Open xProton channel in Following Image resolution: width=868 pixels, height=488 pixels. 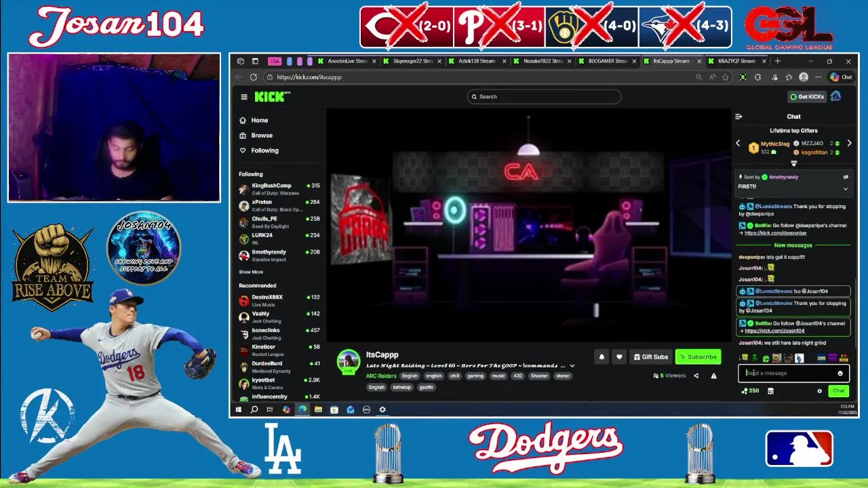coord(279,205)
